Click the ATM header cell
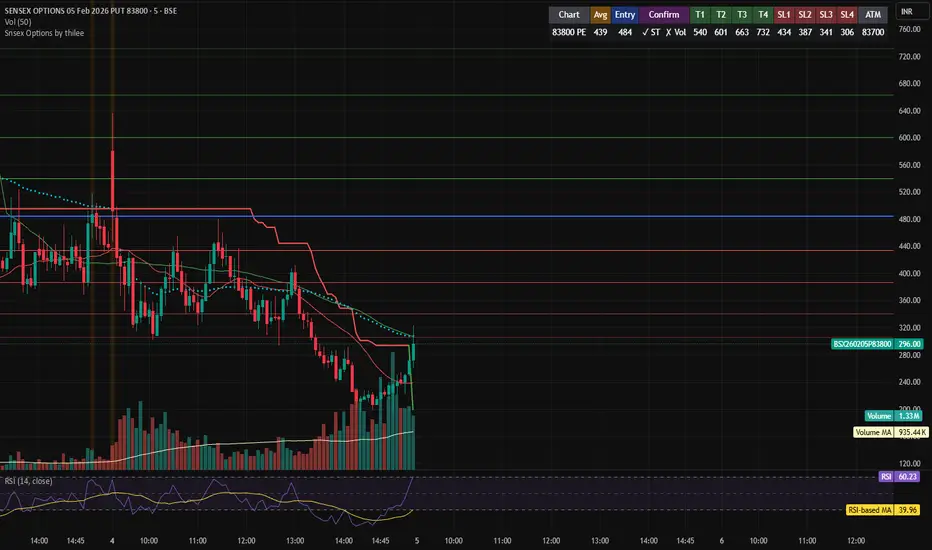This screenshot has width=932, height=550. pos(873,15)
